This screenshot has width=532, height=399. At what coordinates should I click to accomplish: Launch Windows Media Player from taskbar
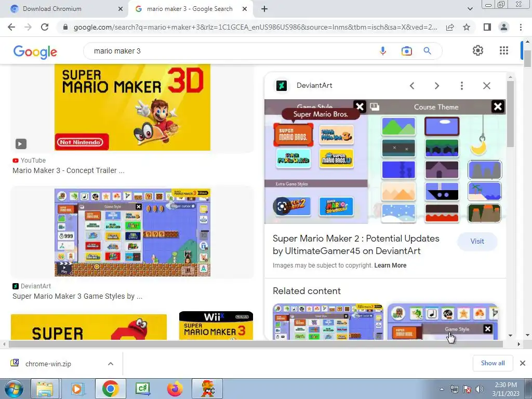[x=77, y=389]
